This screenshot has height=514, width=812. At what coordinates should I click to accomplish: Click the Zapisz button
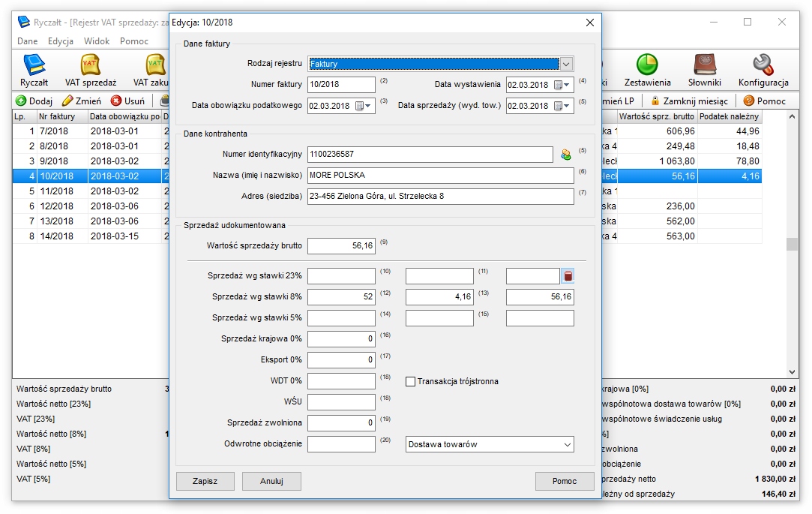click(x=205, y=481)
